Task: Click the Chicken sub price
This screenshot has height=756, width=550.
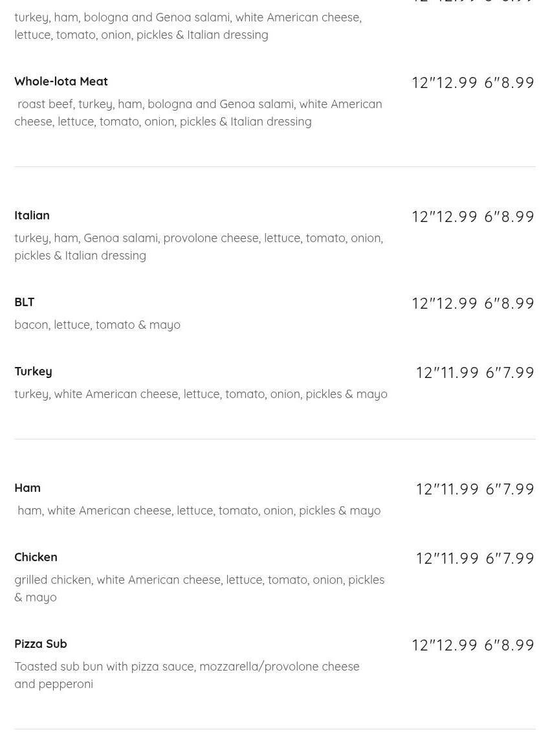Action: tap(474, 559)
